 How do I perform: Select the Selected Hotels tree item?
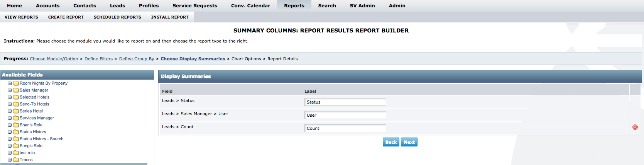click(34, 97)
